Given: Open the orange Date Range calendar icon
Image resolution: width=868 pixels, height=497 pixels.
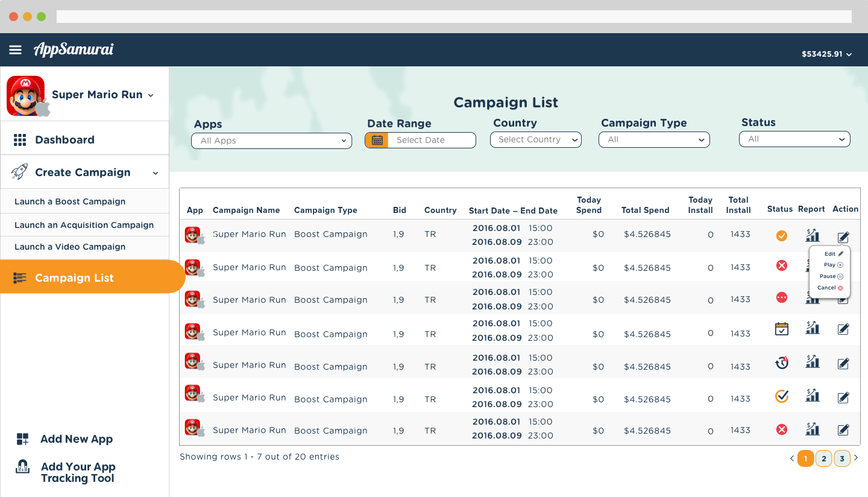Looking at the screenshot, I should click(x=377, y=140).
